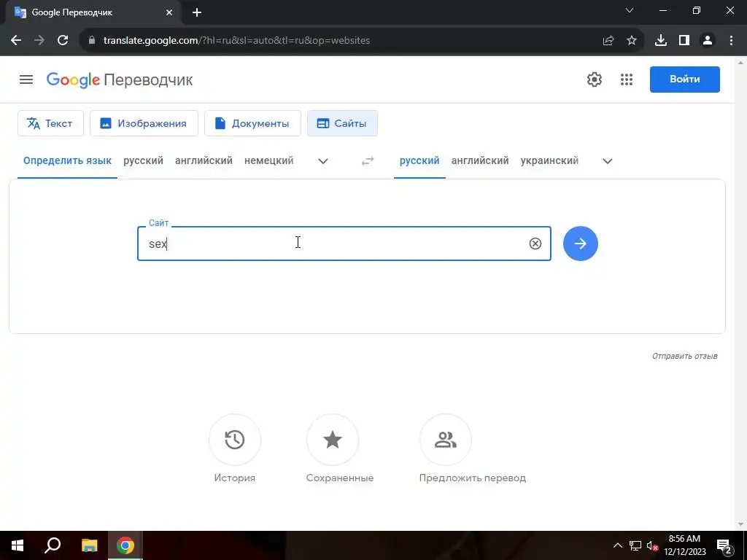The height and width of the screenshot is (560, 747).
Task: Go back in browser
Action: coord(16,41)
